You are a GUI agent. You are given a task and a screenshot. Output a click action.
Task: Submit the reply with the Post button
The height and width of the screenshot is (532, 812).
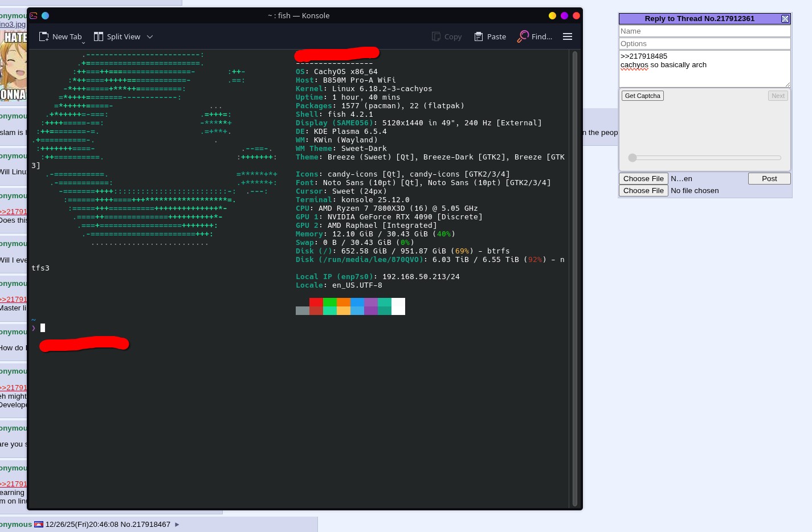[769, 179]
